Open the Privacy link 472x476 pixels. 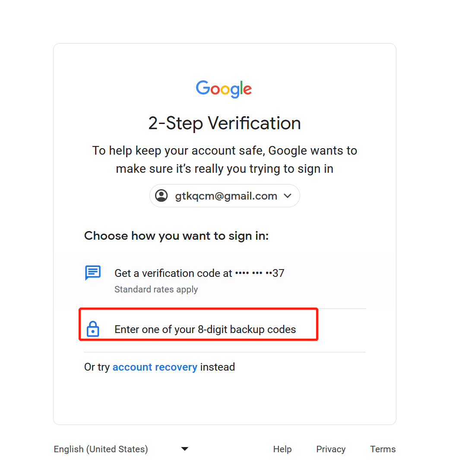point(331,449)
